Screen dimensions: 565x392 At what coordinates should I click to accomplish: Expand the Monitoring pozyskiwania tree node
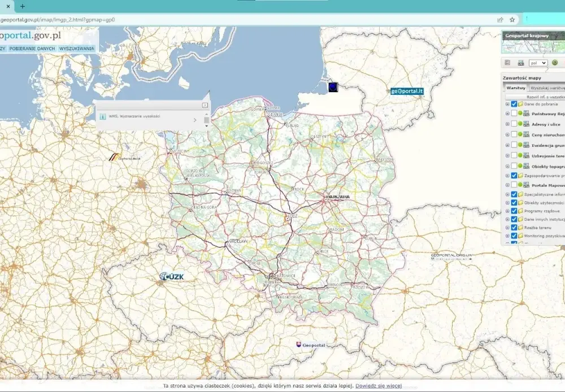507,236
